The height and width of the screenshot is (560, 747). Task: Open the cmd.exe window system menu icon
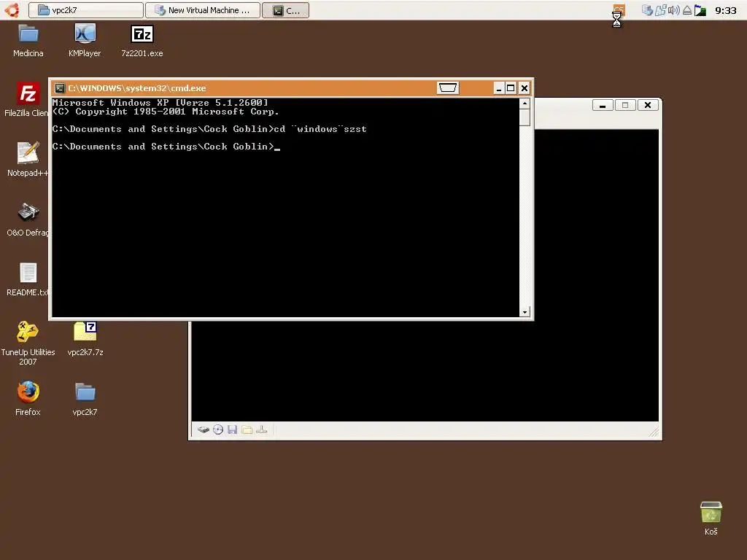click(x=60, y=88)
